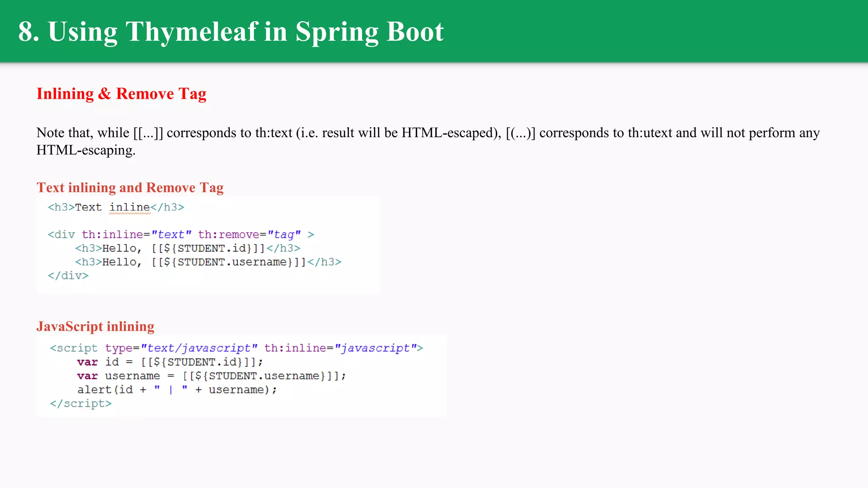This screenshot has height=488, width=868.
Task: Click the underlined word 'inline' in code
Action: 130,207
